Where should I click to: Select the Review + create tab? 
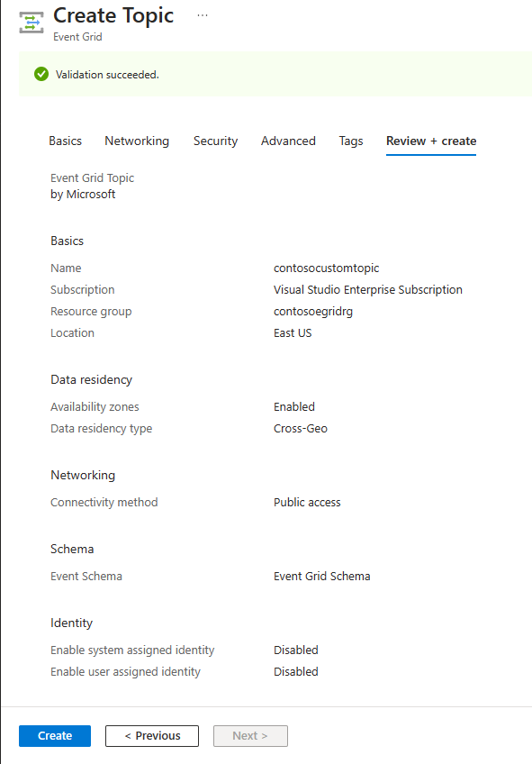point(431,141)
